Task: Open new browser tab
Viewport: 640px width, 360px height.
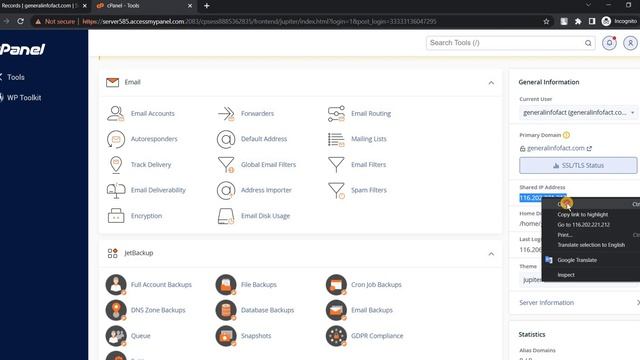Action: point(207,6)
